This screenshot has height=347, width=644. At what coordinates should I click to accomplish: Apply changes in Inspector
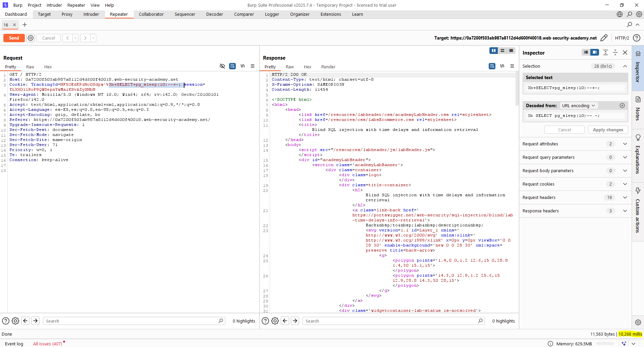click(608, 130)
